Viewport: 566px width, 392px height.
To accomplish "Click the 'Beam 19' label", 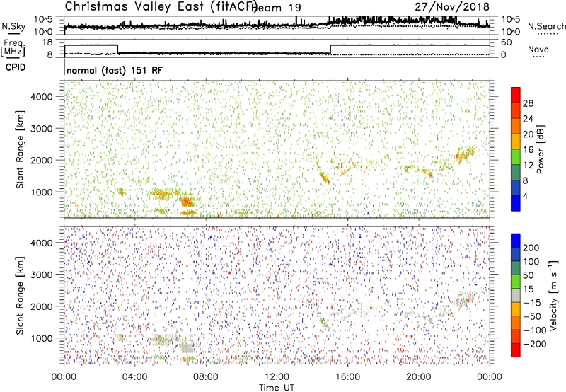I will pos(277,8).
